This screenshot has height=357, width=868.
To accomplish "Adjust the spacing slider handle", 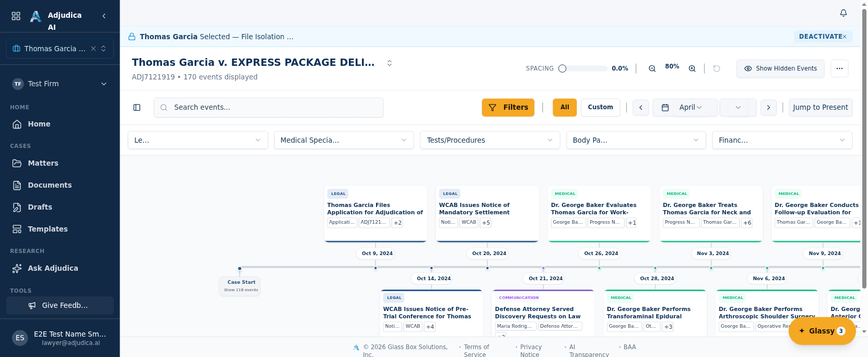I will [562, 68].
